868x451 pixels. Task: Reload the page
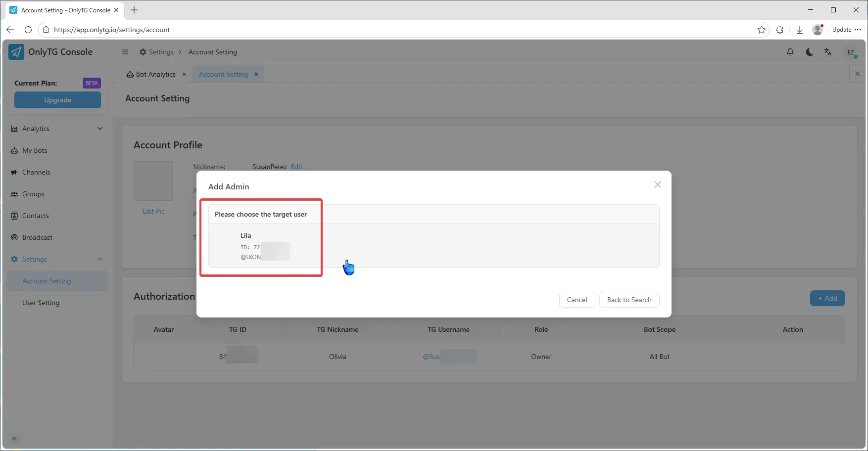click(x=28, y=30)
